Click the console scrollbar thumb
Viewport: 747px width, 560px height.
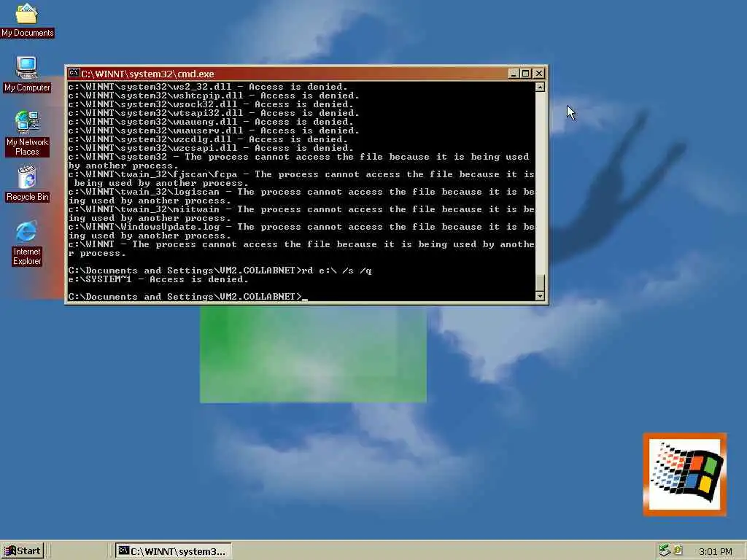click(540, 282)
